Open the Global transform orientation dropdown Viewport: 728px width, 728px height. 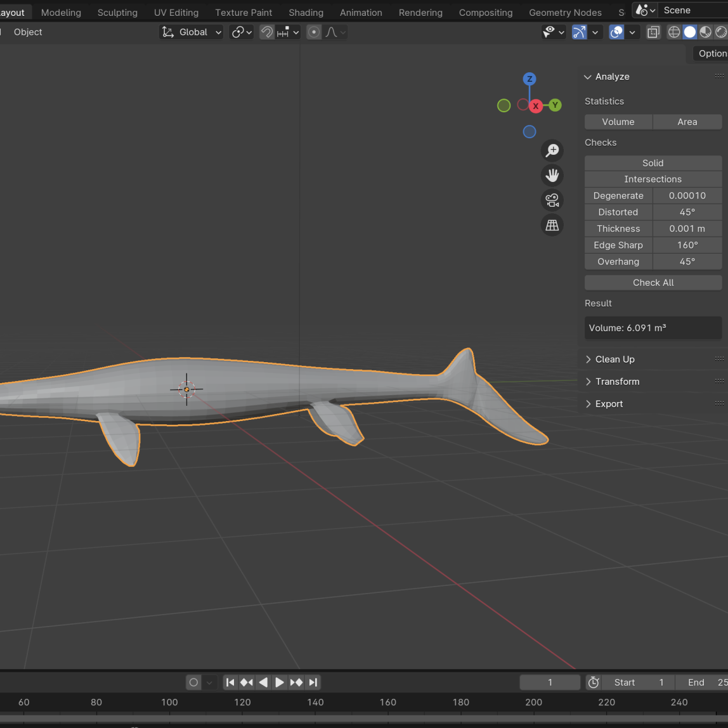pyautogui.click(x=192, y=32)
